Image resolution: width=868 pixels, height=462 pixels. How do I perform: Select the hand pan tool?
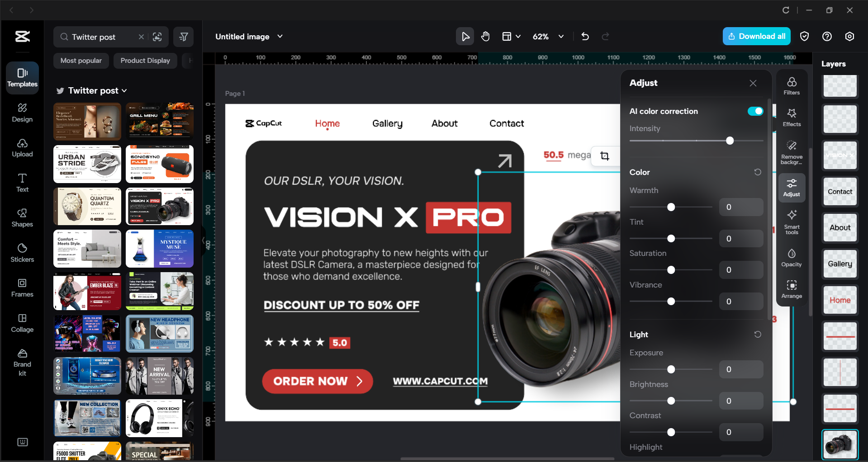click(485, 36)
